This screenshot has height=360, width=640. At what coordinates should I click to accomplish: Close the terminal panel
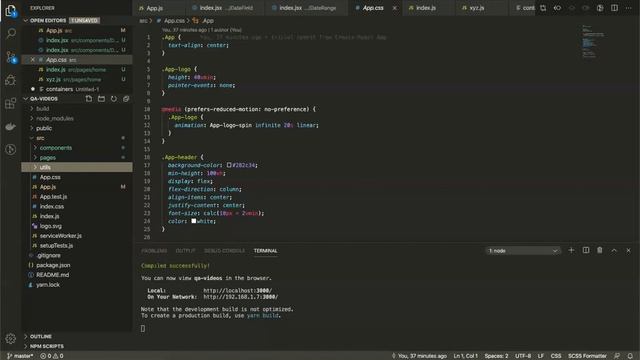pyautogui.click(x=628, y=250)
